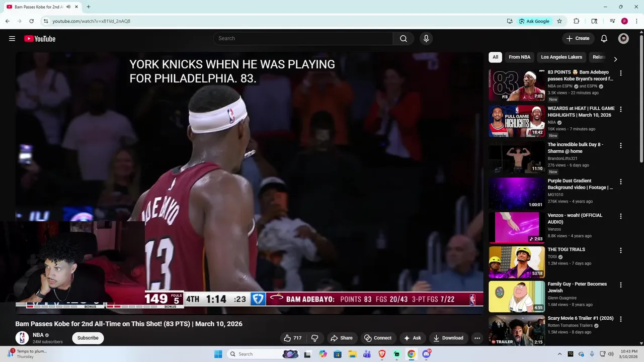Go back to the previous page
This screenshot has height=362, width=644.
point(7,21)
